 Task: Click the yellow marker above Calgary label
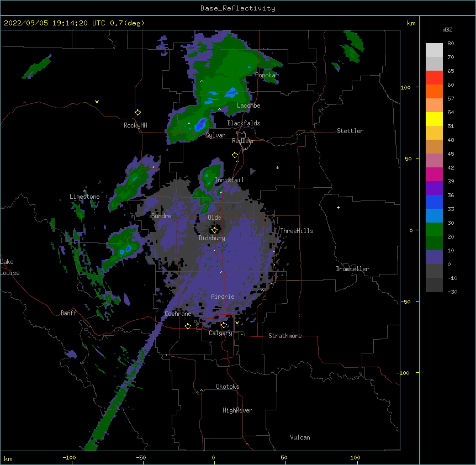224,325
